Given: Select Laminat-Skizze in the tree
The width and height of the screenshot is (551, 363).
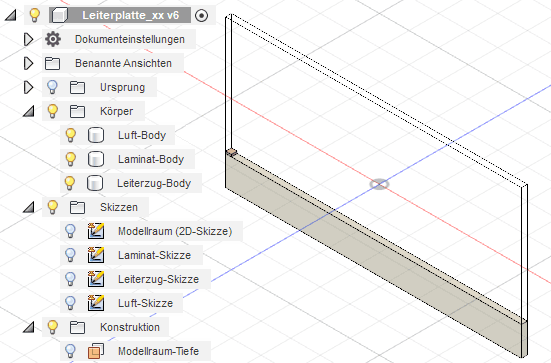Looking at the screenshot, I should pos(155,255).
